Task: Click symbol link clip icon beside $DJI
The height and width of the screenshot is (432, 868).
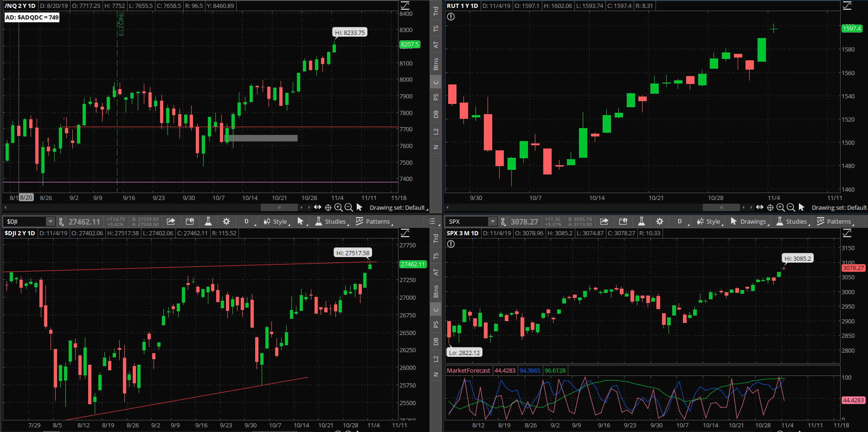Action: (61, 221)
